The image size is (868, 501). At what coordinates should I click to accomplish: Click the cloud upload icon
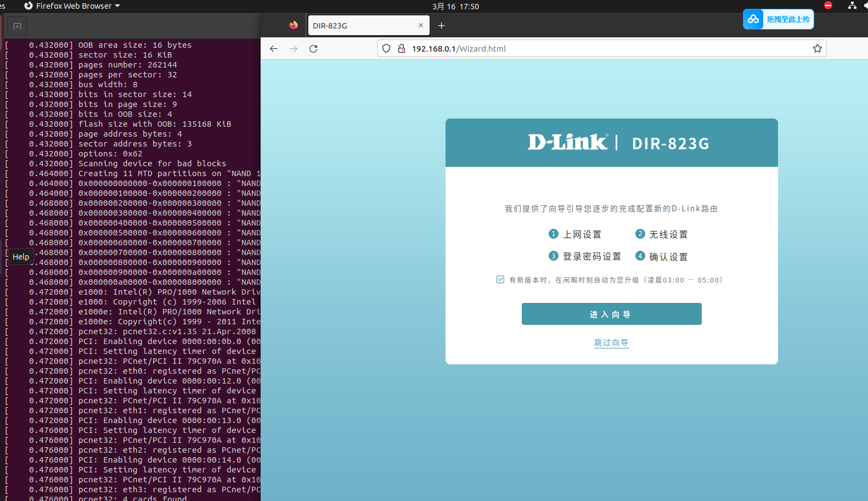click(753, 19)
